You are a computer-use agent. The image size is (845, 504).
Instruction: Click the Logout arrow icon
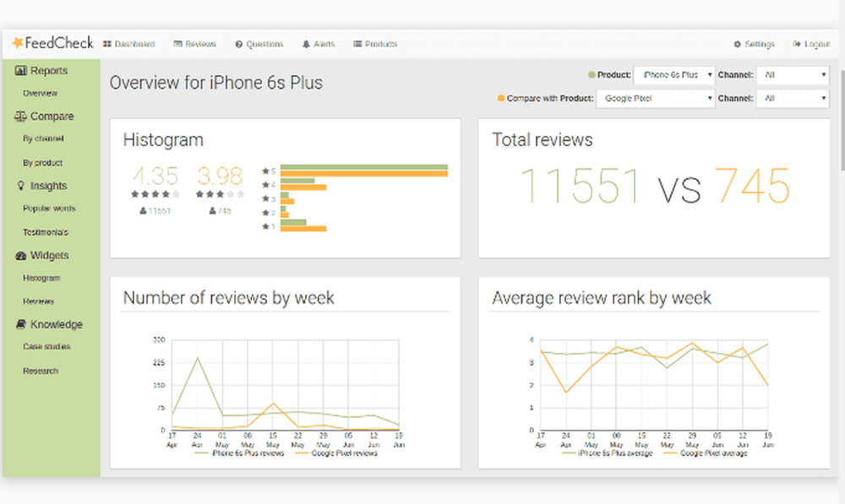point(797,44)
